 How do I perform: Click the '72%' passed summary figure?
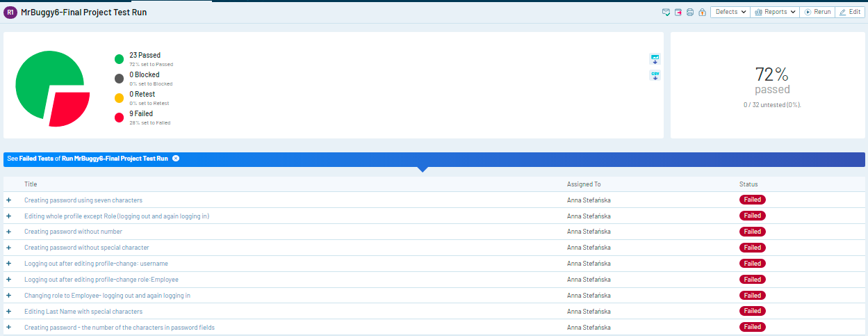pos(772,74)
